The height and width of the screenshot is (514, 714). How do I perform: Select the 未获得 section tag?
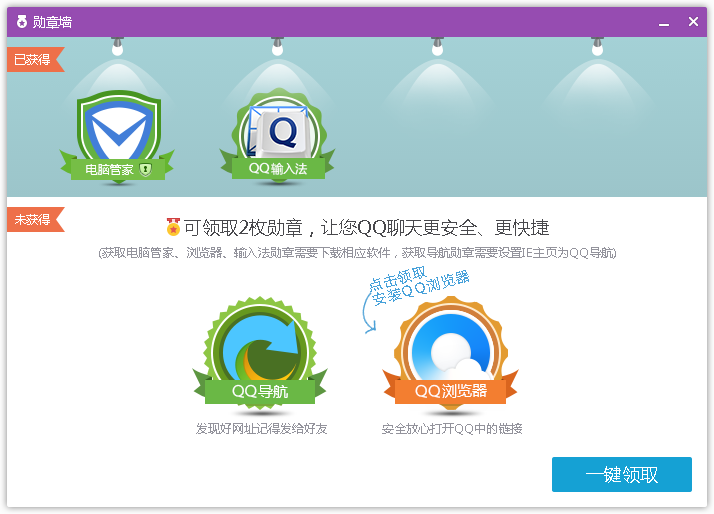point(33,219)
